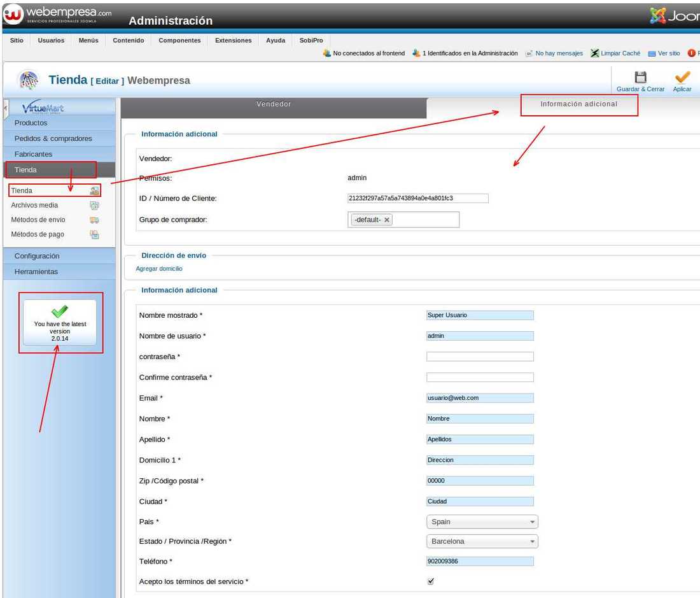This screenshot has width=700, height=598.
Task: Click the Zip /Código postal field
Action: point(480,481)
